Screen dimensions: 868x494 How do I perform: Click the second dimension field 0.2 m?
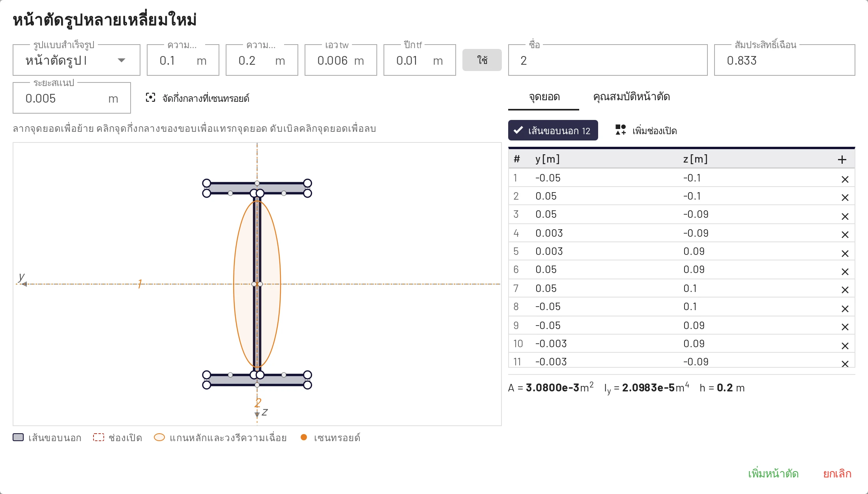click(262, 60)
